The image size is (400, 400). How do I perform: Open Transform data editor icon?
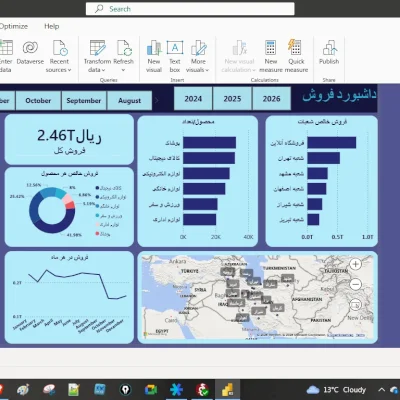coord(98,48)
